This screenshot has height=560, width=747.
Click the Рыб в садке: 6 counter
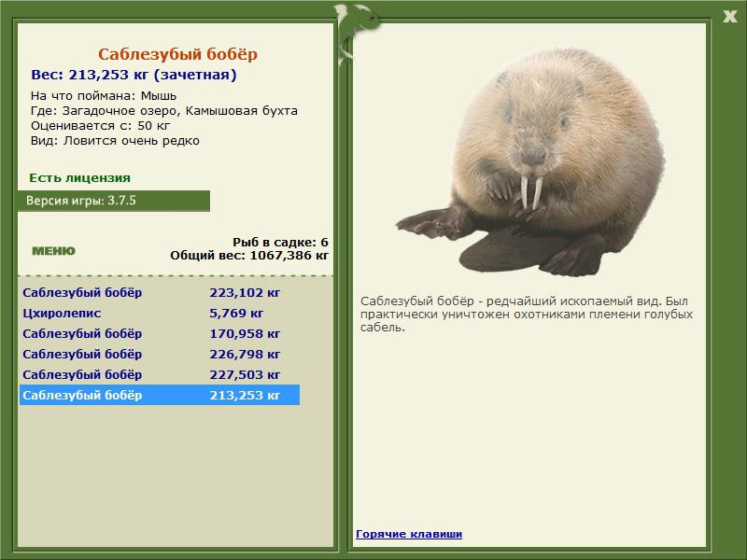281,242
